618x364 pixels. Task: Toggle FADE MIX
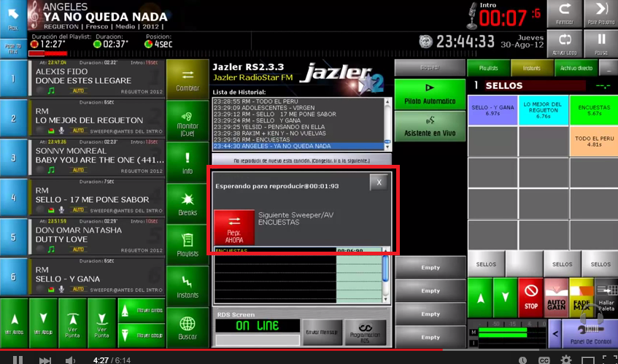[582, 298]
